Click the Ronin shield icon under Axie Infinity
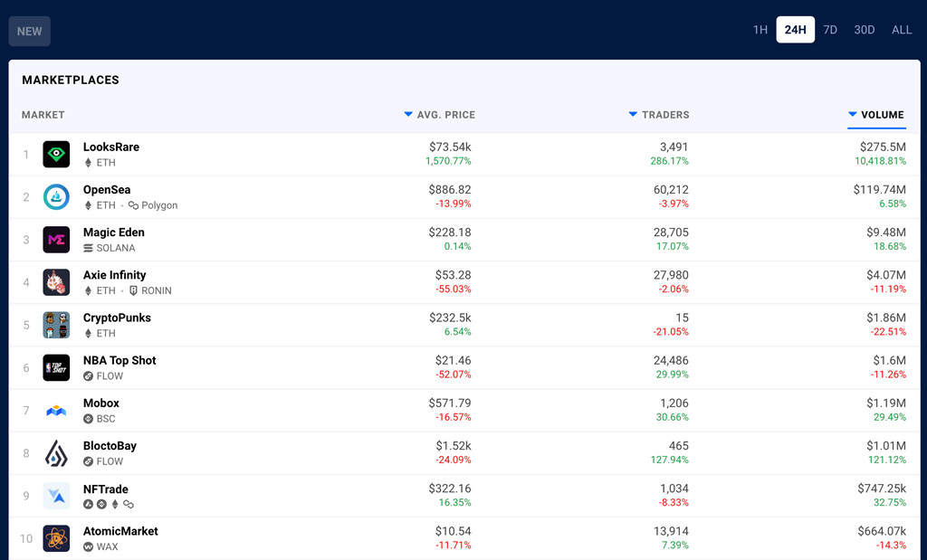927x560 pixels. 134,290
